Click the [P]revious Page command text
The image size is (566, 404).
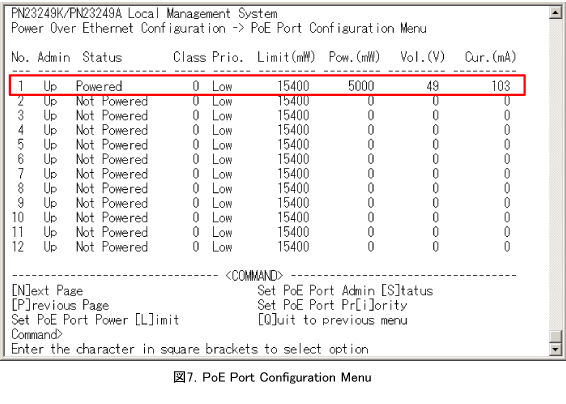60,305
